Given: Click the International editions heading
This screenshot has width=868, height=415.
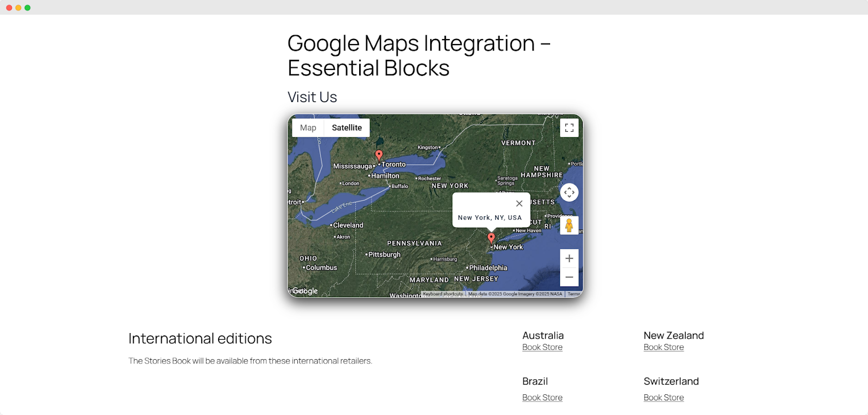Looking at the screenshot, I should click(200, 339).
